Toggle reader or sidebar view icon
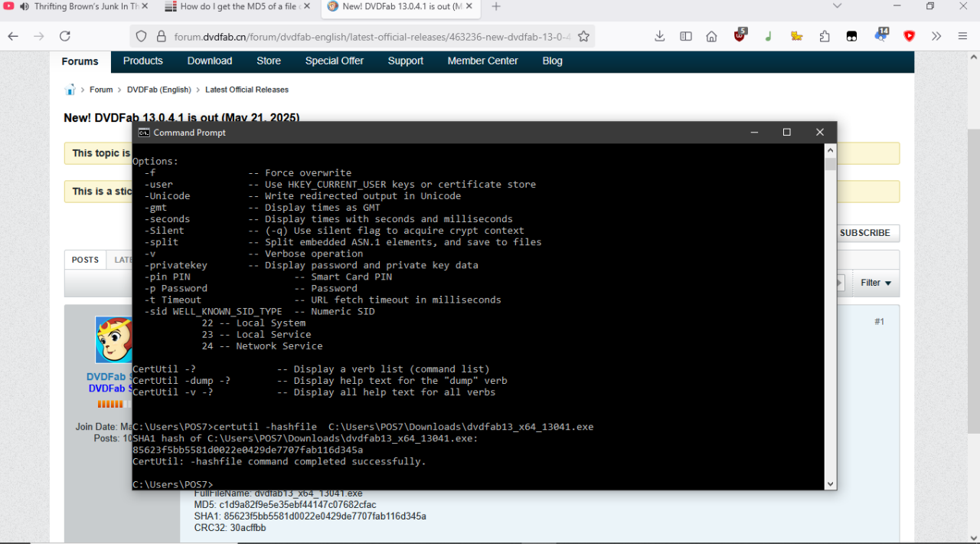Screen dimensions: 980x544 (686, 36)
